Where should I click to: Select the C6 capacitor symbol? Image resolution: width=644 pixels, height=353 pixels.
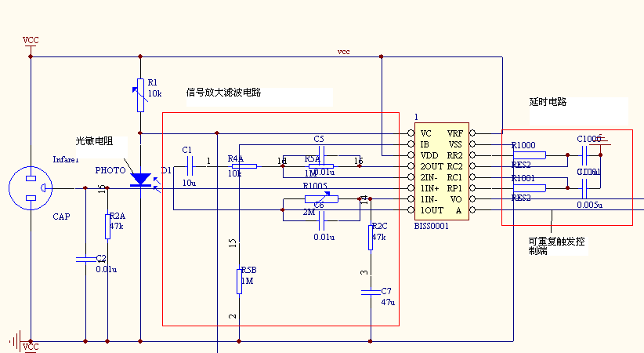(322, 221)
